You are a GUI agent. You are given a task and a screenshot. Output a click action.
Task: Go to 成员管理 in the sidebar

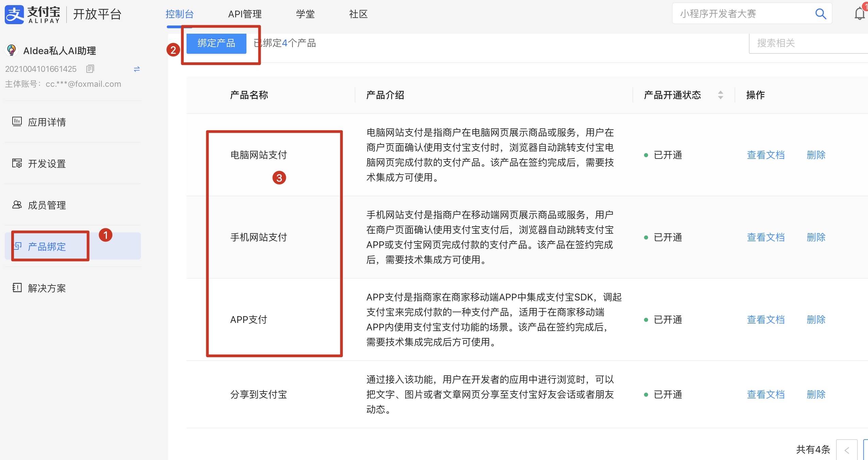(47, 205)
